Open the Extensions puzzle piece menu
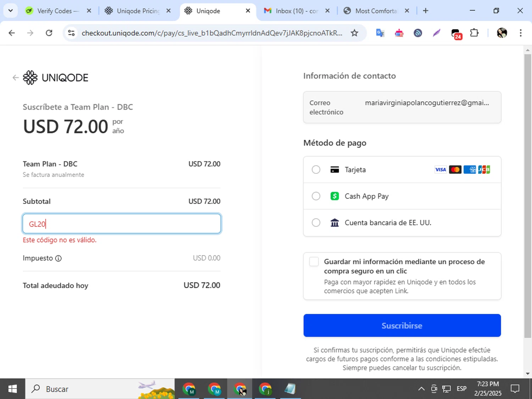Screen dimensions: 532x399 474,33
